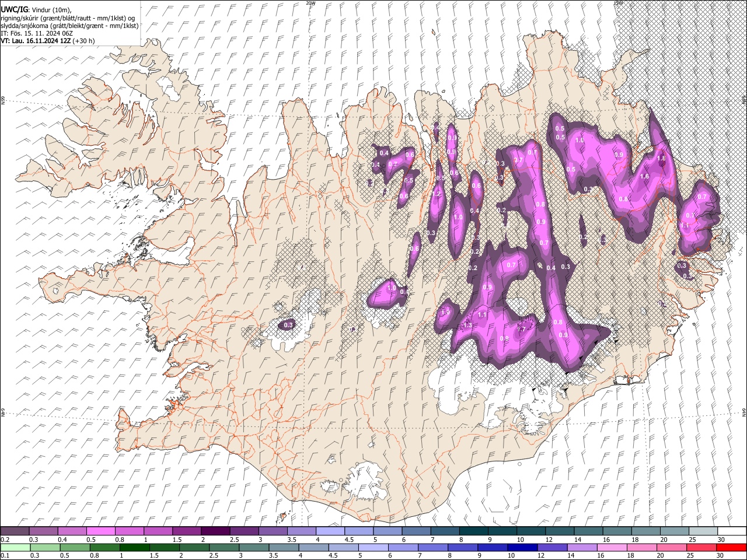This screenshot has height=560, width=747.
Task: Select the 9 swatch in lower legend row
Action: pyautogui.click(x=493, y=547)
